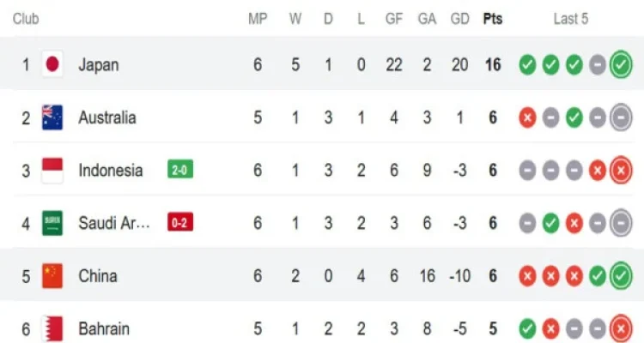The width and height of the screenshot is (644, 343).
Task: Click Indonesia's latest loss result icon
Action: (620, 171)
